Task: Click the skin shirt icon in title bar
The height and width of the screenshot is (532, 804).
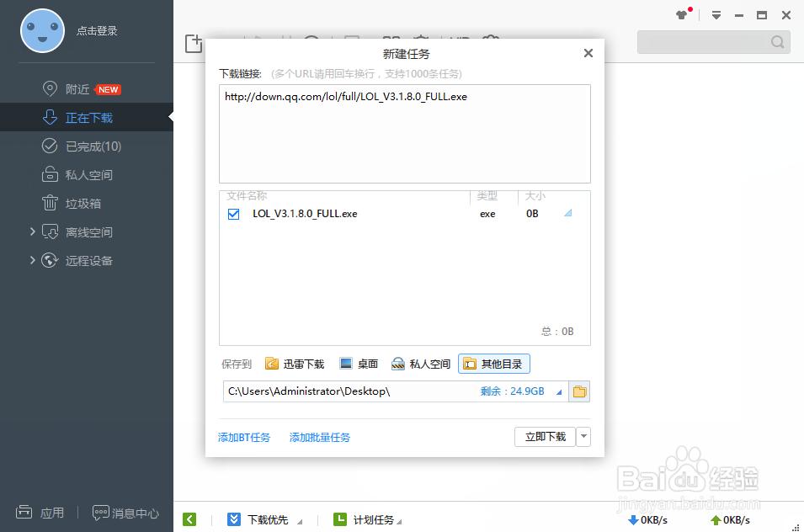Action: point(682,15)
